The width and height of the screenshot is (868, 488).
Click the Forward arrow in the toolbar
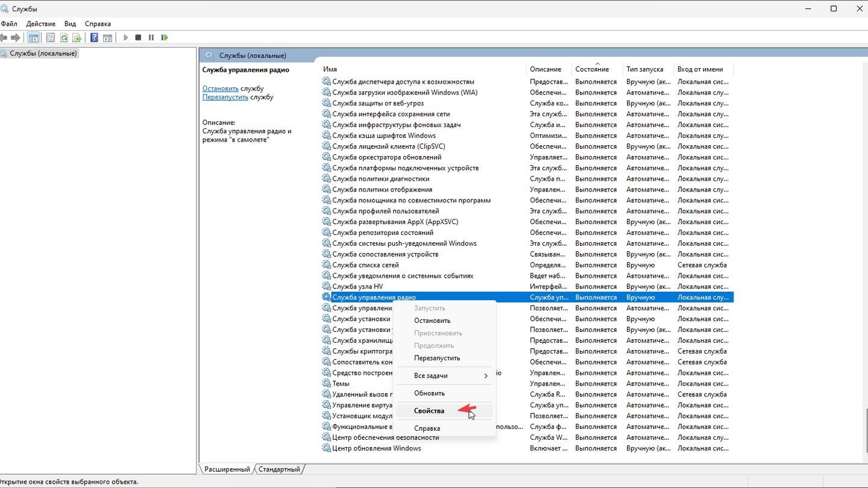[16, 37]
